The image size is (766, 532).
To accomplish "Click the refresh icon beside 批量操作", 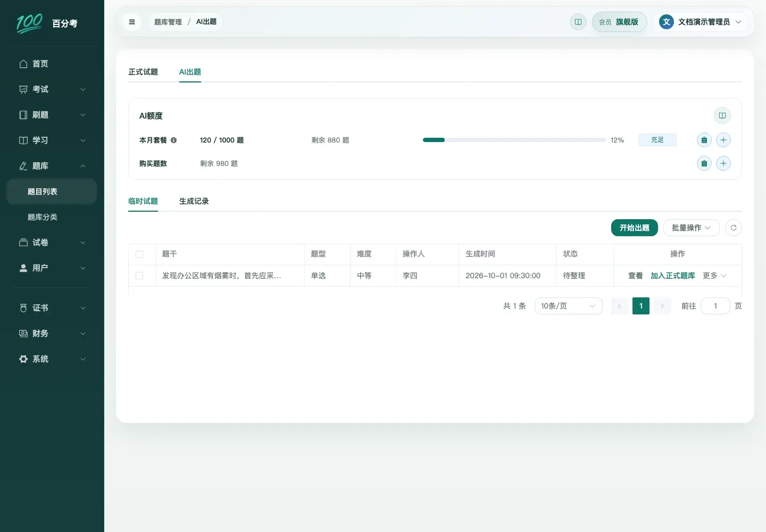I will tap(734, 228).
